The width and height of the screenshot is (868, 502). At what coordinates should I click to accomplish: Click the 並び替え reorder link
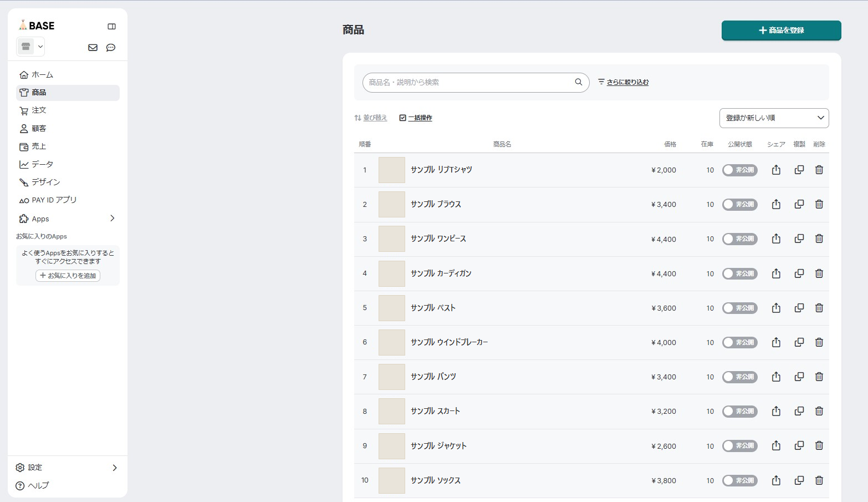tap(371, 118)
